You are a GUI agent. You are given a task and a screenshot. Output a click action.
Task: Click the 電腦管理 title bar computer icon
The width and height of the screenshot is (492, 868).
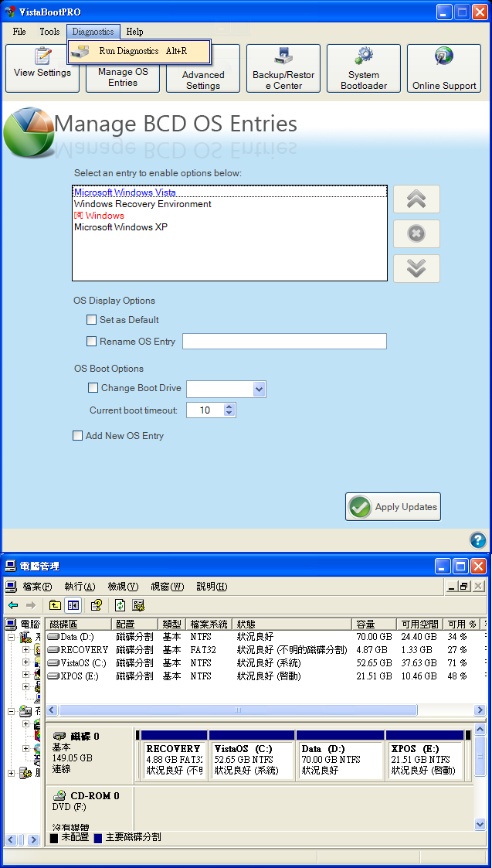10,566
